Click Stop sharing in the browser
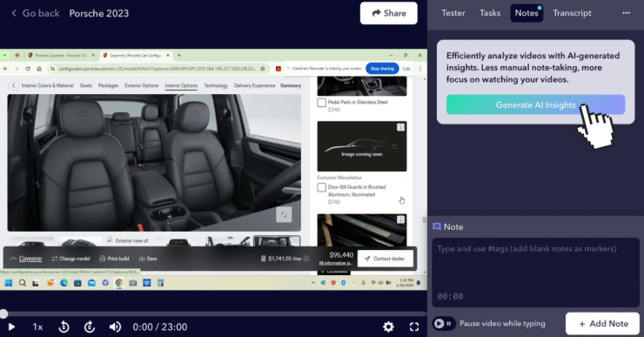This screenshot has height=337, width=644. pos(382,69)
